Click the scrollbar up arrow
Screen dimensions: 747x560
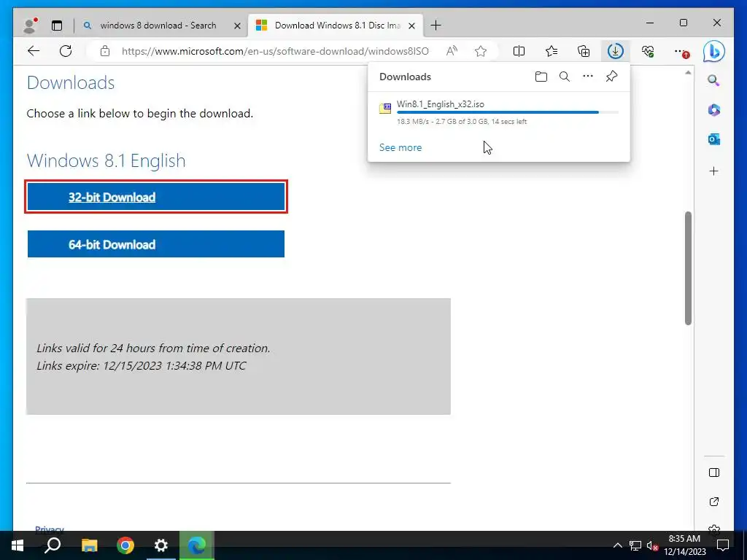(x=688, y=73)
